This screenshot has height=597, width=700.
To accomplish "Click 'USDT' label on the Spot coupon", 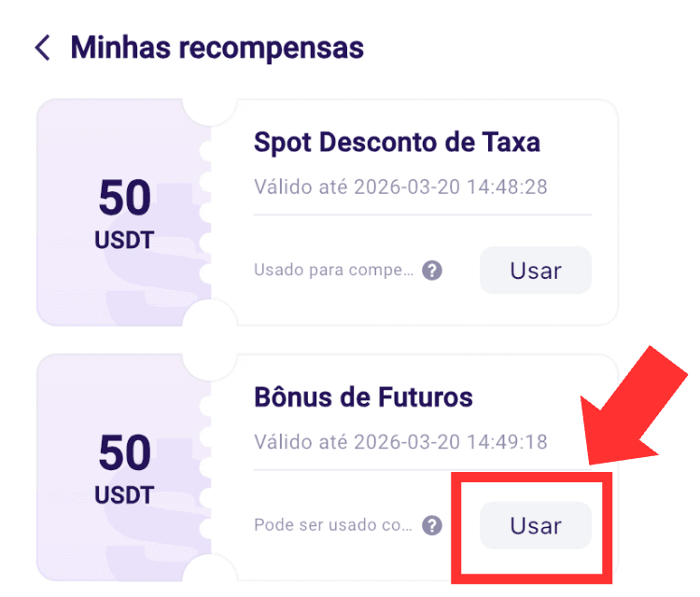I will coord(124,240).
